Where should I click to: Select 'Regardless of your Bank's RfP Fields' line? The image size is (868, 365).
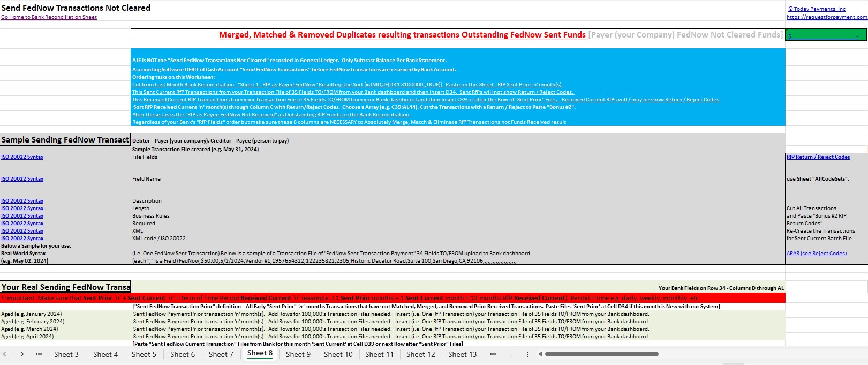(x=349, y=122)
